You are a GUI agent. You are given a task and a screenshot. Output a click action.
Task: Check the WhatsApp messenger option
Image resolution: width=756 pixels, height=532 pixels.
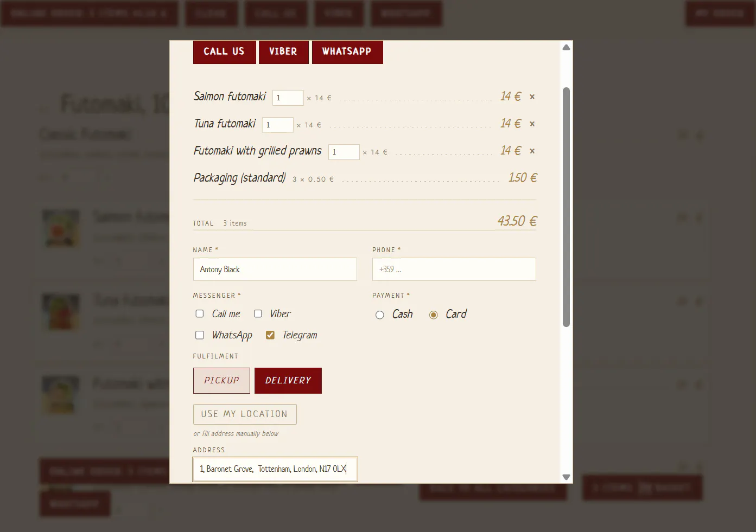point(200,335)
